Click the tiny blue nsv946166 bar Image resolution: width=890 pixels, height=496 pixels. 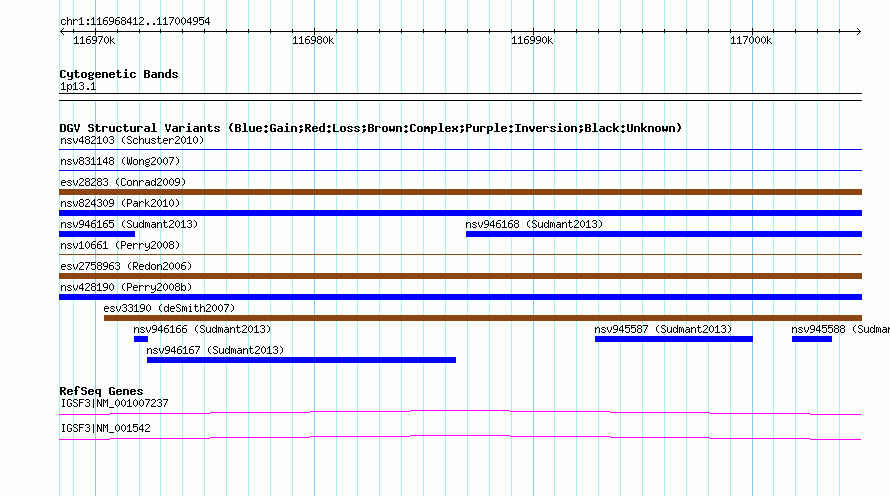141,339
